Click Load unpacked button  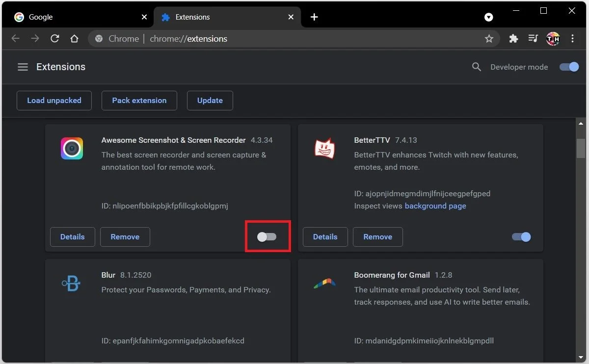click(x=54, y=101)
